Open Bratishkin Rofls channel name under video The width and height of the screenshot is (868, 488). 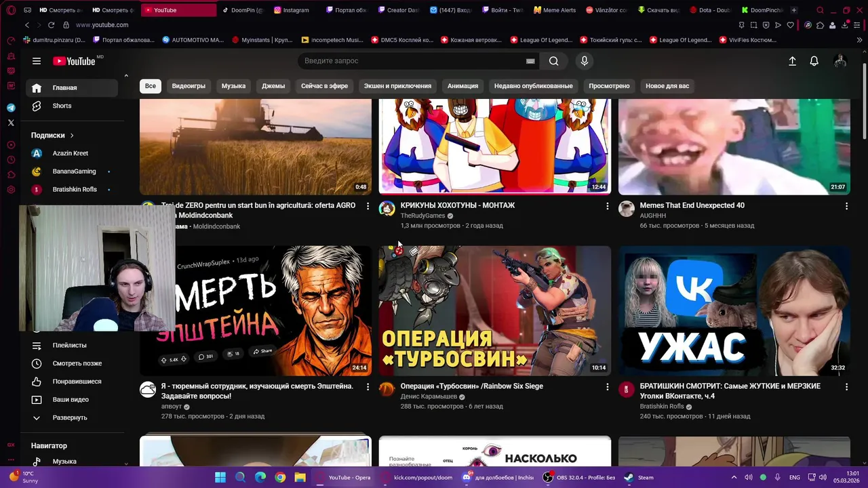tap(662, 407)
